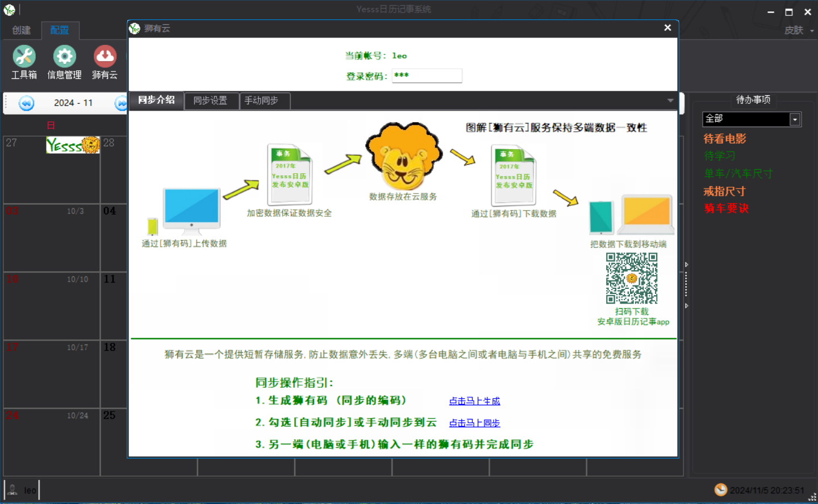Click the clock icon in status bar
Image resolution: width=818 pixels, height=504 pixels.
pyautogui.click(x=720, y=490)
